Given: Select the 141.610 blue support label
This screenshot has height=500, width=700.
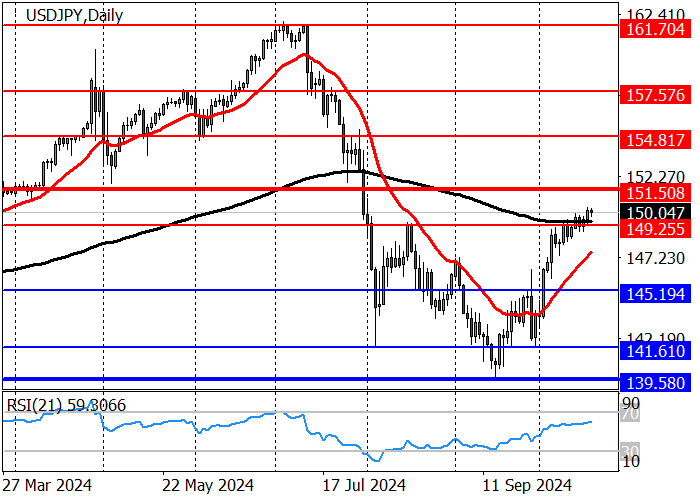Looking at the screenshot, I should click(655, 351).
